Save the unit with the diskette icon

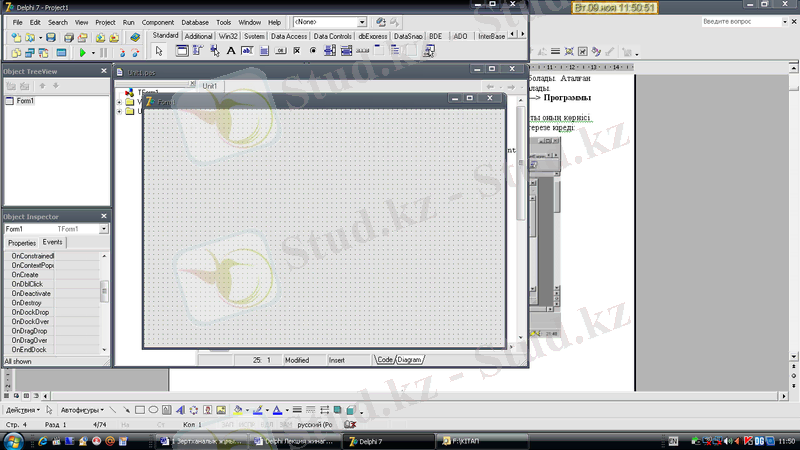click(51, 38)
